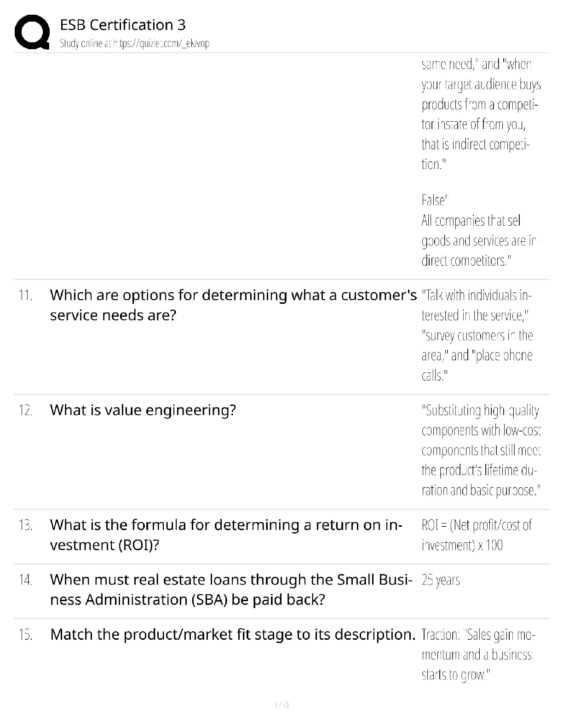Screen dimensions: 563x728
Task: Select the Traction sales momentum answer
Action: point(478,655)
